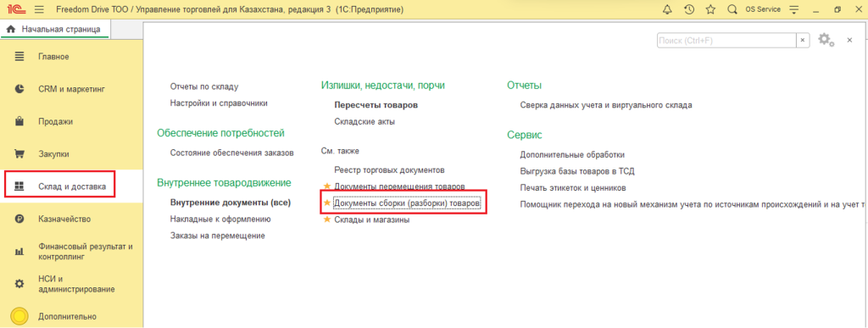Screen dimensions: 868x328
Task: Click the OS Service user name
Action: [763, 9]
